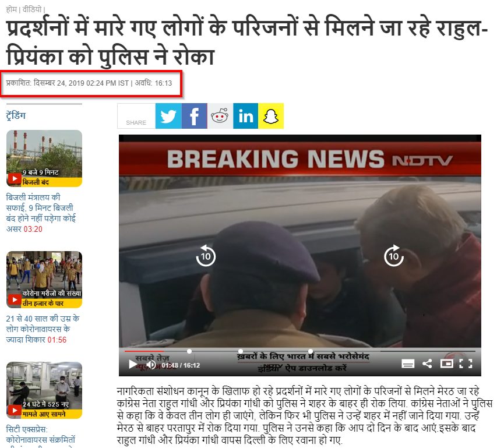Rewind video by 10 seconds

pyautogui.click(x=206, y=256)
